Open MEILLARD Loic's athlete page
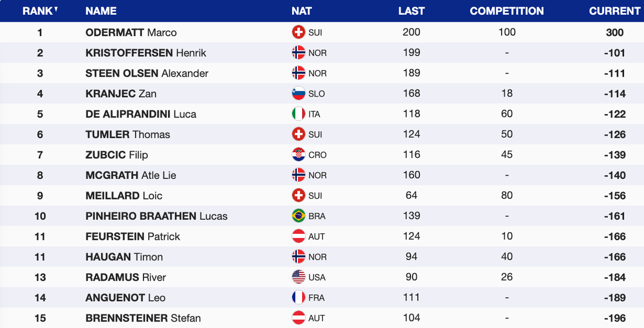Image resolution: width=644 pixels, height=328 pixels. (x=124, y=196)
